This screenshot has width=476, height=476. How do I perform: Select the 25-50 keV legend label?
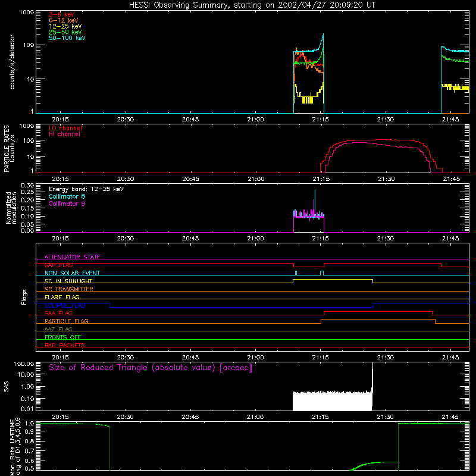click(65, 32)
